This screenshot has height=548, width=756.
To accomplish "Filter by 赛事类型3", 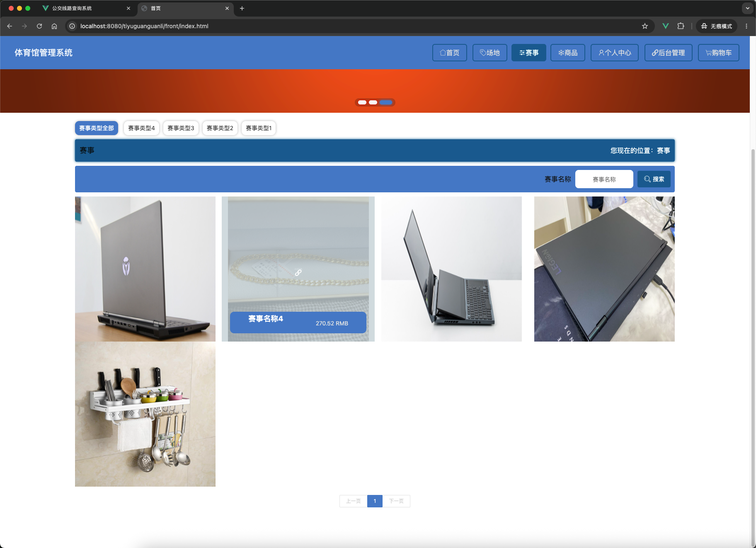I will point(181,128).
